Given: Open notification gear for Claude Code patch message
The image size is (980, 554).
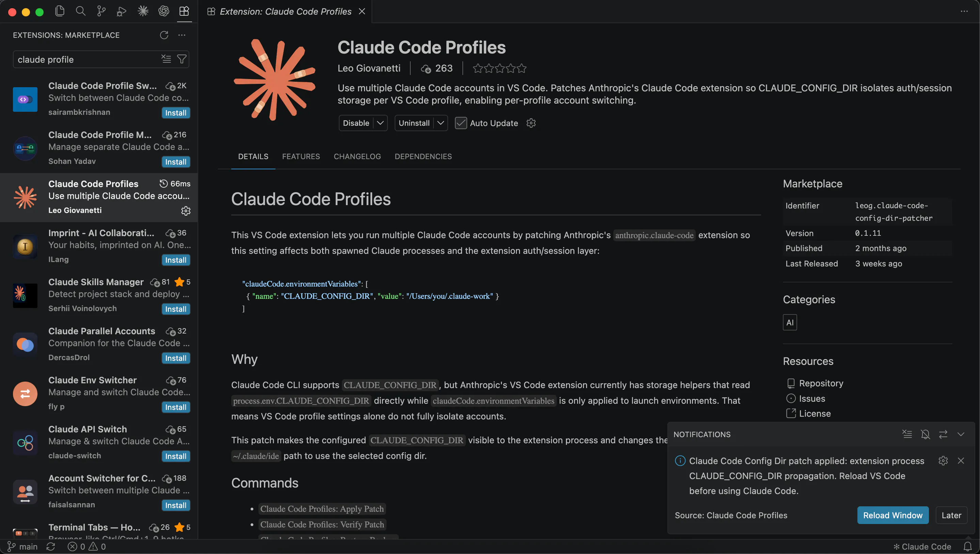Looking at the screenshot, I should [943, 461].
